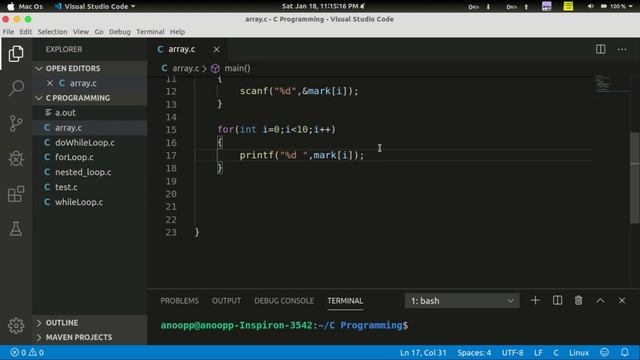
Task: Click the yellow sticky-note tray icon
Action: [568, 6]
